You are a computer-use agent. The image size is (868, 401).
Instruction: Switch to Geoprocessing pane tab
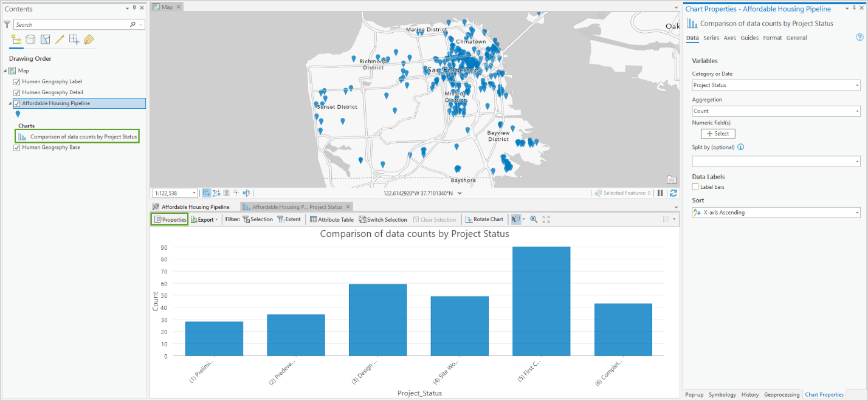coord(782,395)
